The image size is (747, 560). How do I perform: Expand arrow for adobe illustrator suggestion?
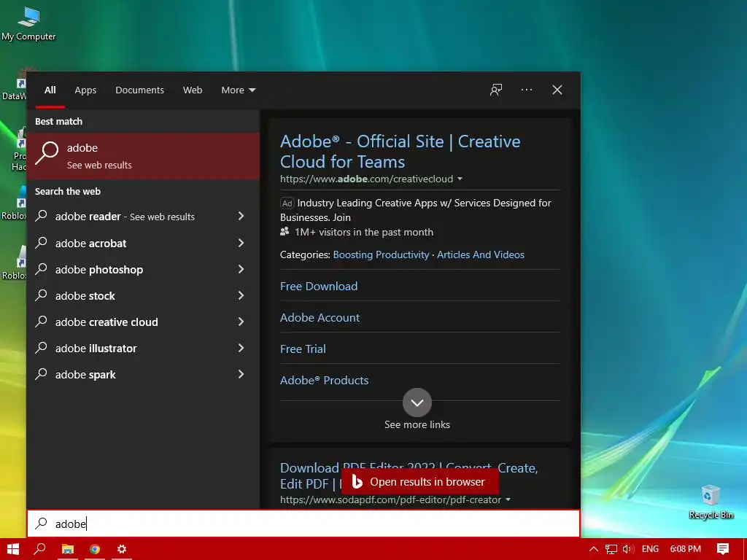pyautogui.click(x=241, y=348)
